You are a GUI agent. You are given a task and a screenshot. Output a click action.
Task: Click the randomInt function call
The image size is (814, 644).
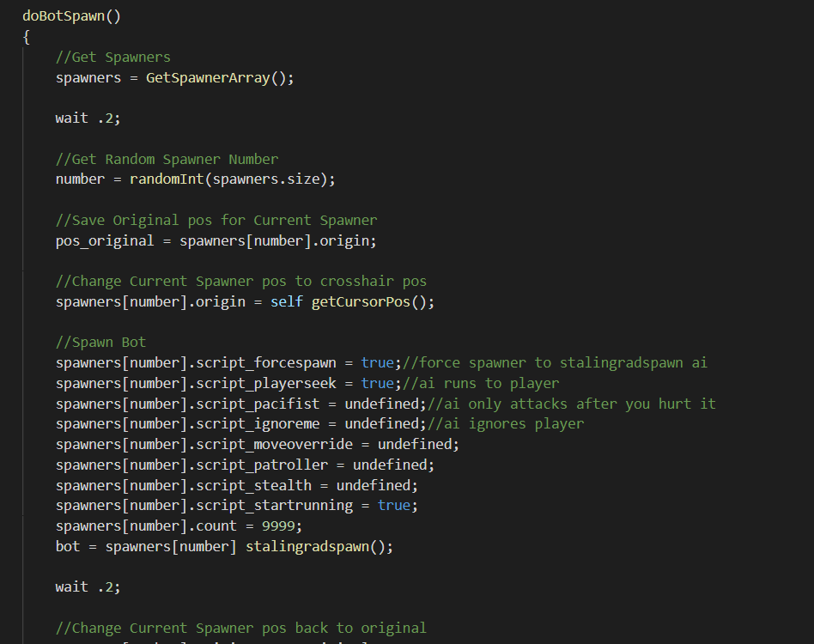click(x=166, y=179)
